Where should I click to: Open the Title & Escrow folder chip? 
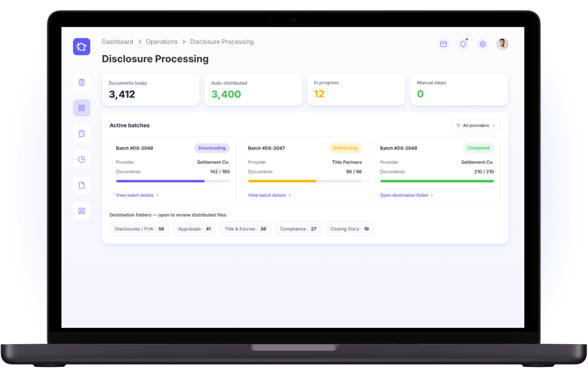pos(245,229)
